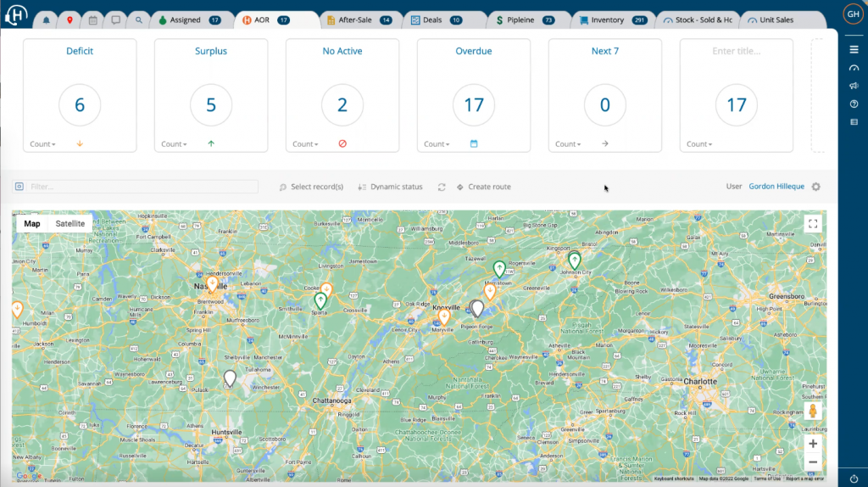Screen dimensions: 868x487
Task: Switch to the After-Sale tab
Action: tap(360, 20)
